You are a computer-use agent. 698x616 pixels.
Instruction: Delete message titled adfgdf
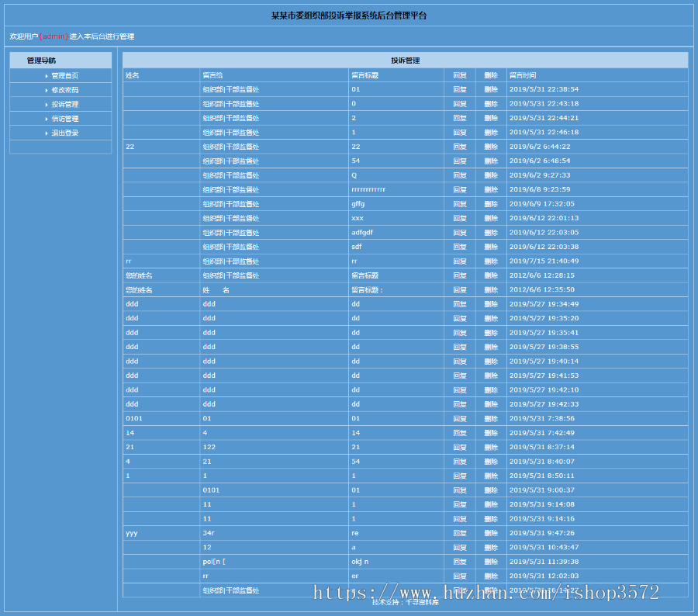(491, 233)
